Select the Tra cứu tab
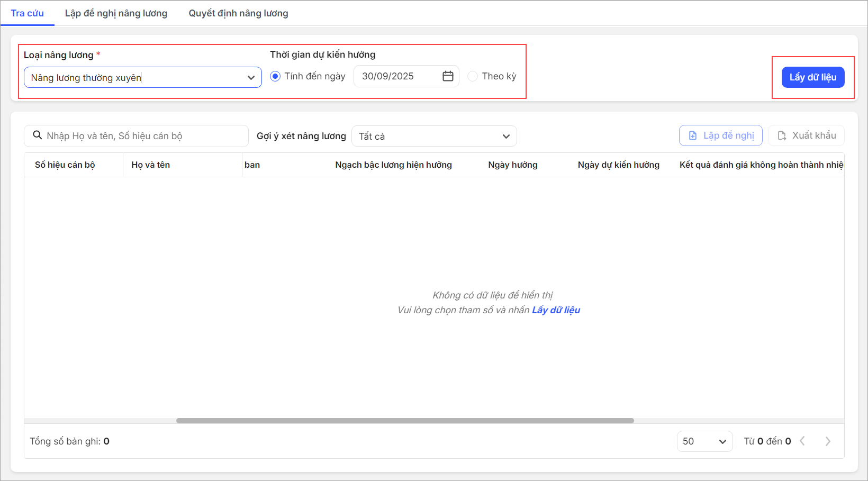 [x=27, y=13]
